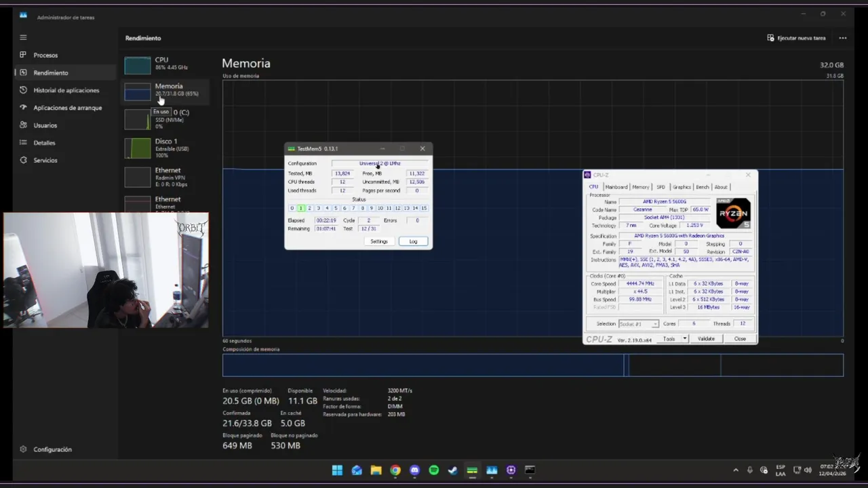Click the Validate button in CPU-Z
The width and height of the screenshot is (868, 488).
click(706, 339)
